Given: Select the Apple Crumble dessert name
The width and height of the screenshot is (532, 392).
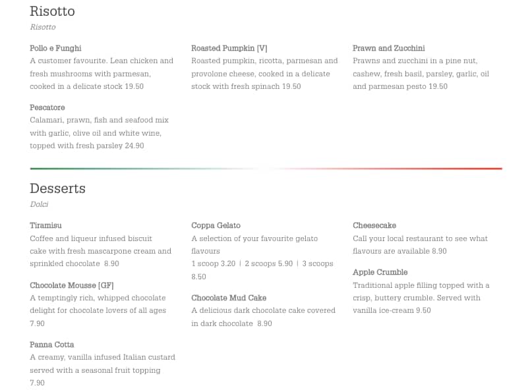Looking at the screenshot, I should [x=380, y=272].
